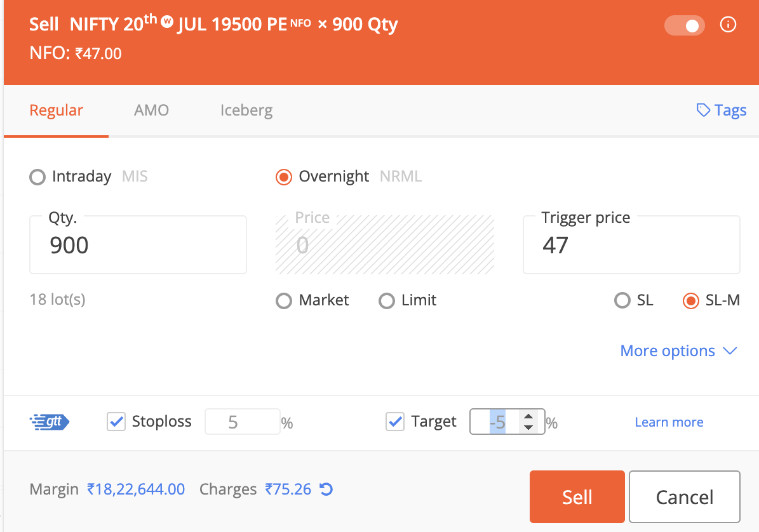Open Tags via the tag icon

[703, 110]
